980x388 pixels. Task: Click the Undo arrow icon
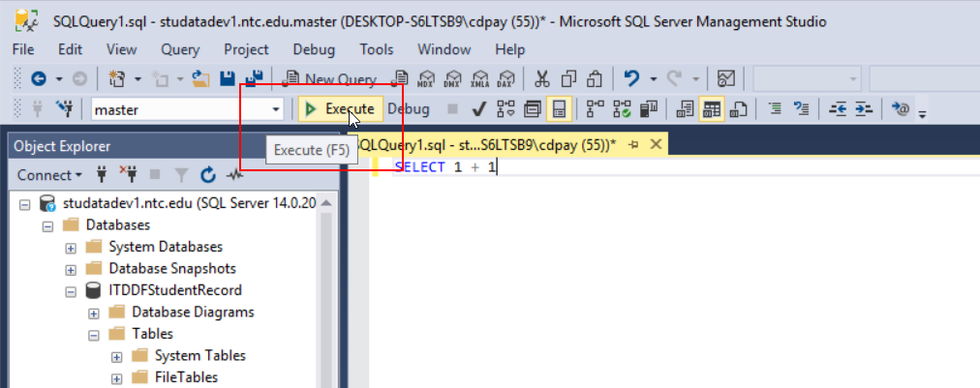pos(632,78)
